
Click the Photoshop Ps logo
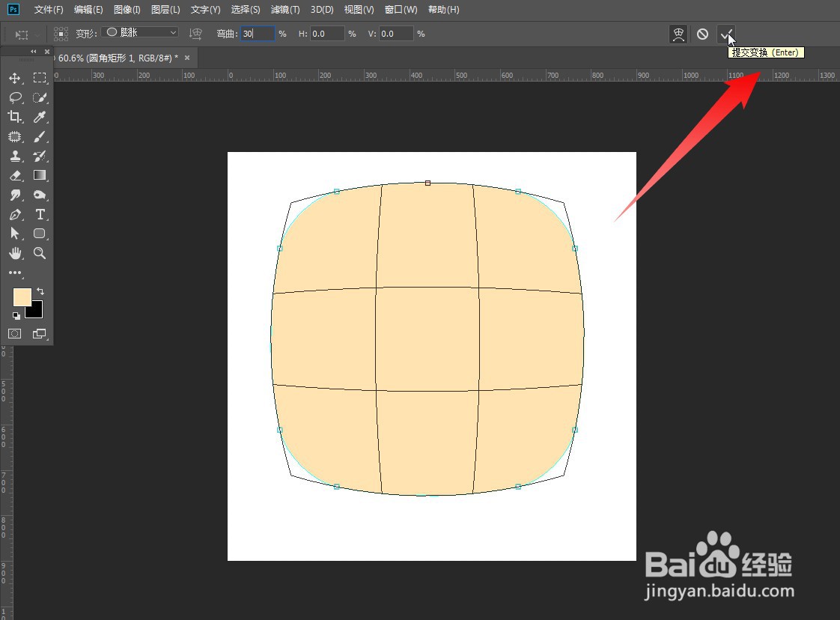pos(13,9)
